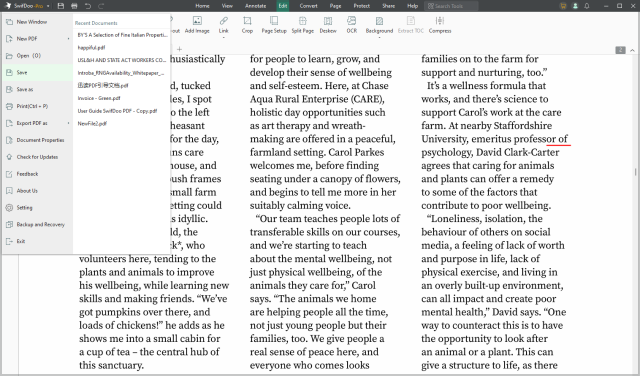Open recent Introba_RNGAvailability_Whitepaper document
Image resolution: width=640 pixels, height=376 pixels.
pyautogui.click(x=121, y=73)
